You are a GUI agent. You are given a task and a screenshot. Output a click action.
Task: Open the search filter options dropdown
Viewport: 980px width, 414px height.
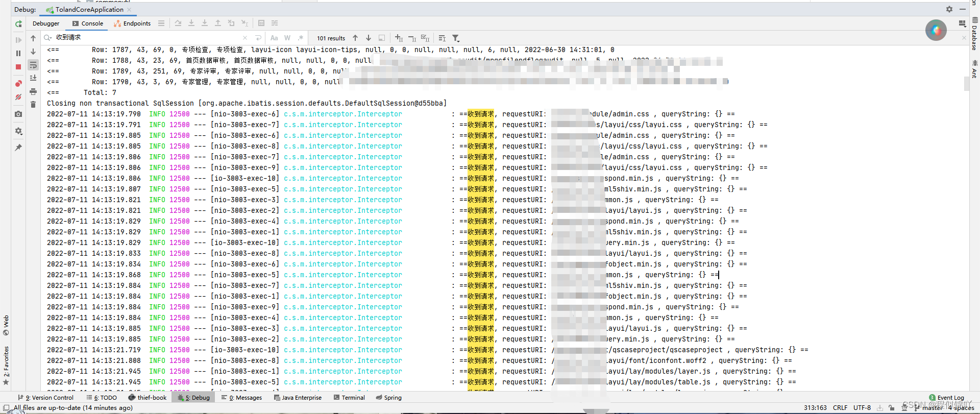click(x=456, y=38)
